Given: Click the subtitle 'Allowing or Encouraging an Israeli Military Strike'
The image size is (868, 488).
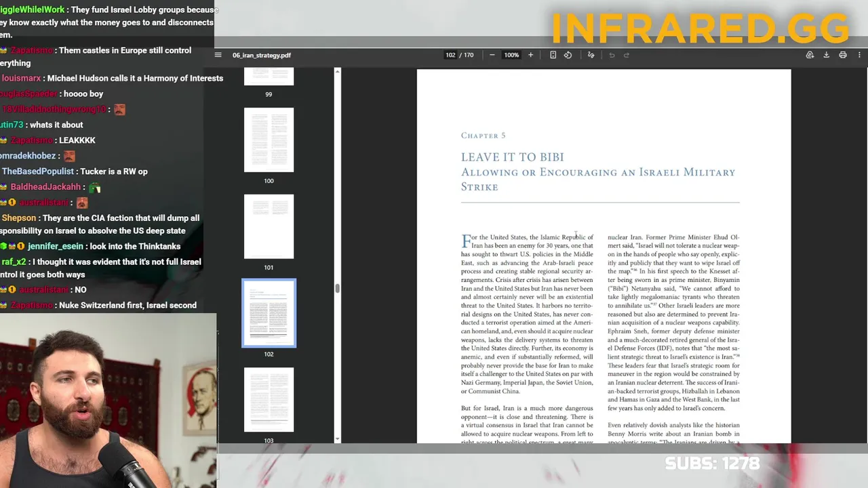Looking at the screenshot, I should 598,179.
